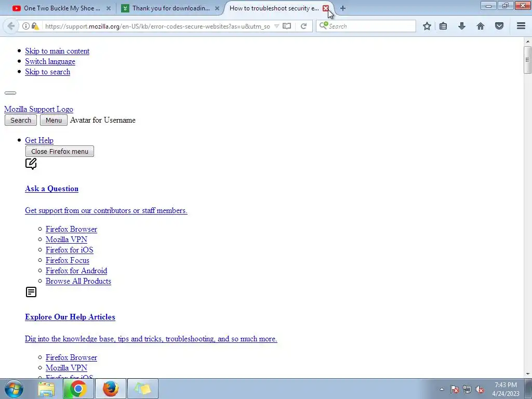
Task: Close the How to troubleshoot security tab
Action: pyautogui.click(x=326, y=8)
